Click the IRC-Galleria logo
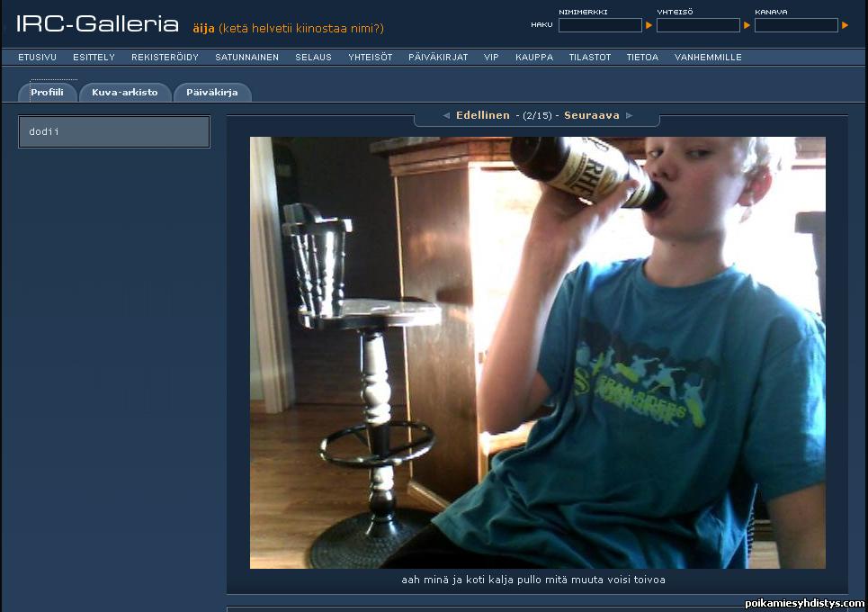 click(x=97, y=23)
